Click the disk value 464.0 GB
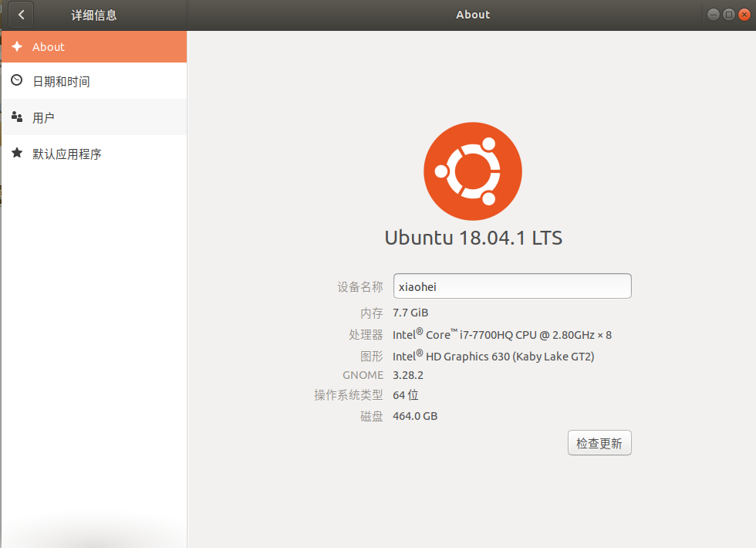Viewport: 756px width, 548px height. 415,416
